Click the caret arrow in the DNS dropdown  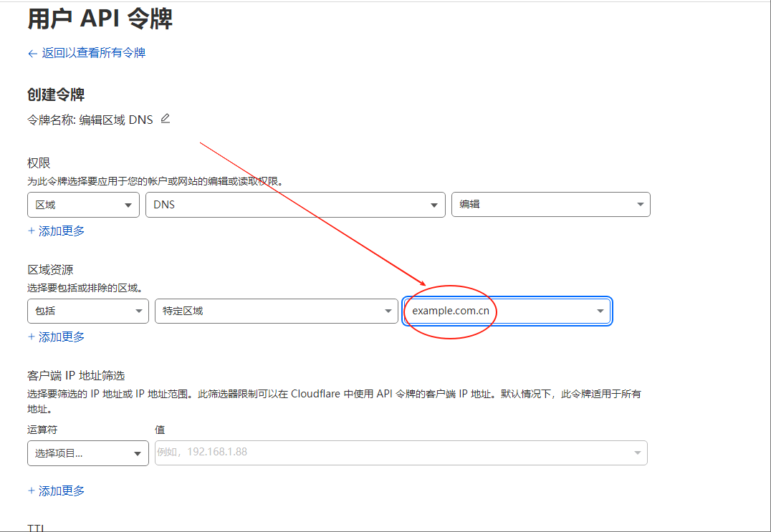pyautogui.click(x=434, y=205)
